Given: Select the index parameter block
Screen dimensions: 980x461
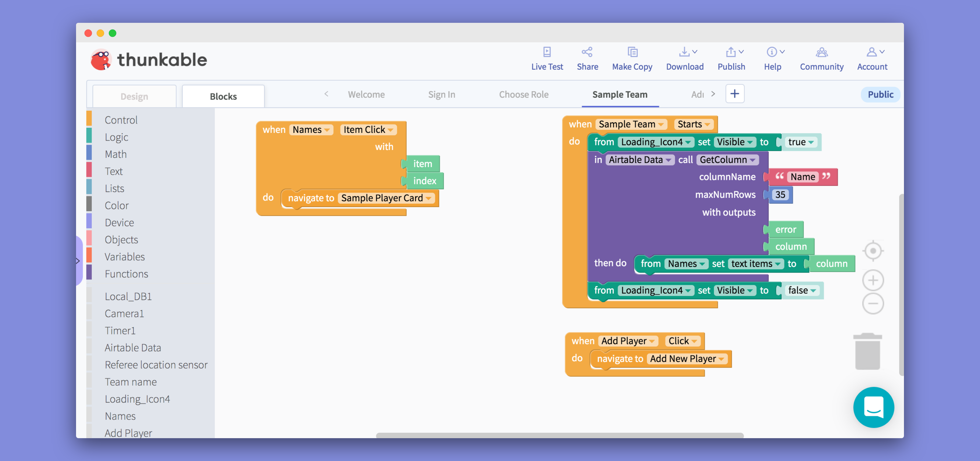Looking at the screenshot, I should click(x=424, y=181).
